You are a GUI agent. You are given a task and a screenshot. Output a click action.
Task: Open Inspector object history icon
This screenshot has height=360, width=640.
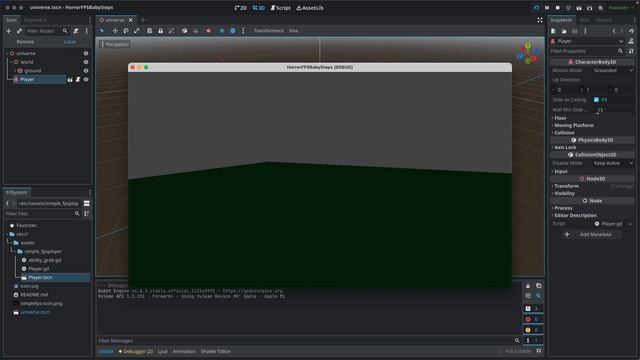tap(631, 31)
